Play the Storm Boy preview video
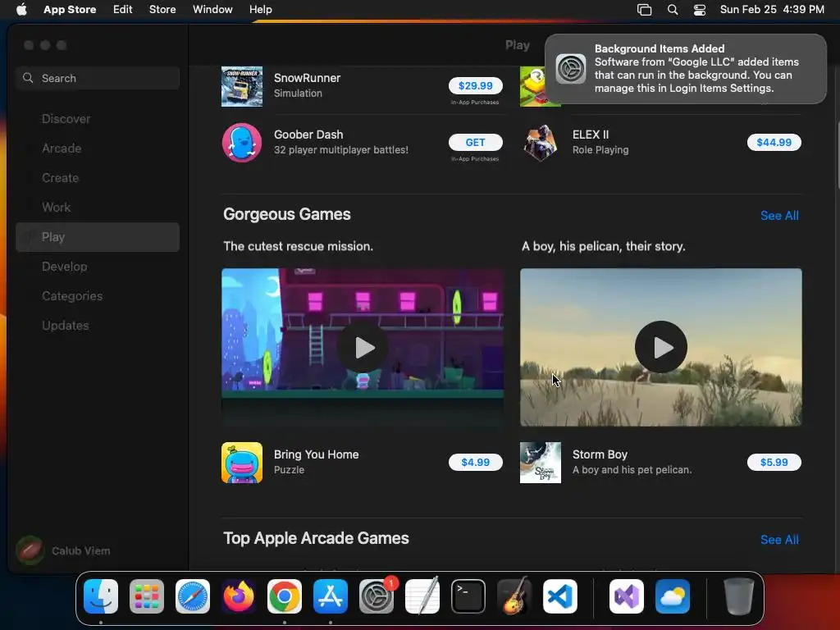The image size is (840, 630). [661, 347]
